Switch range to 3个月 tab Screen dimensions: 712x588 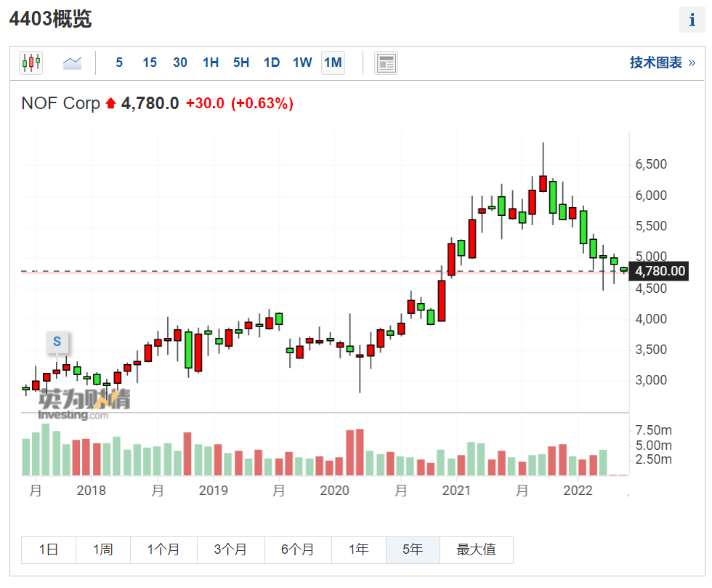coord(230,549)
